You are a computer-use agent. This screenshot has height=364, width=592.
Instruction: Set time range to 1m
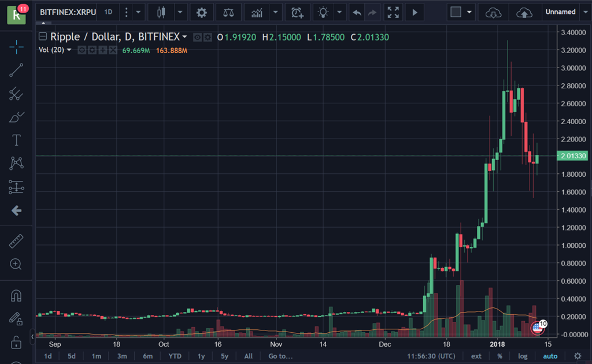tap(97, 356)
